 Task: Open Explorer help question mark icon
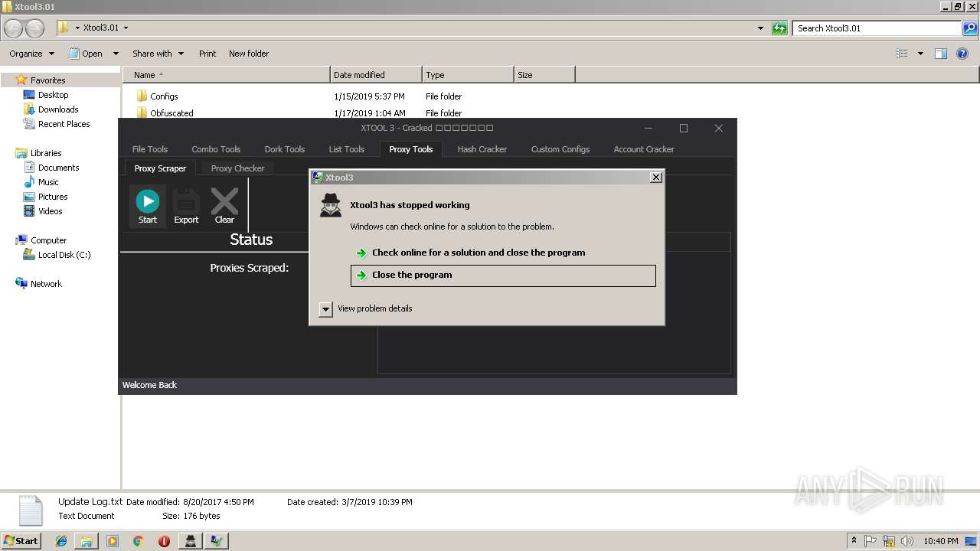(x=963, y=54)
